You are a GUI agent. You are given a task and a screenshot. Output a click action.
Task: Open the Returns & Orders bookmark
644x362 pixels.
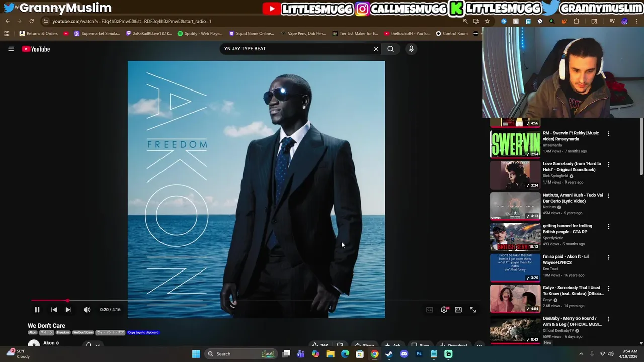click(x=39, y=34)
